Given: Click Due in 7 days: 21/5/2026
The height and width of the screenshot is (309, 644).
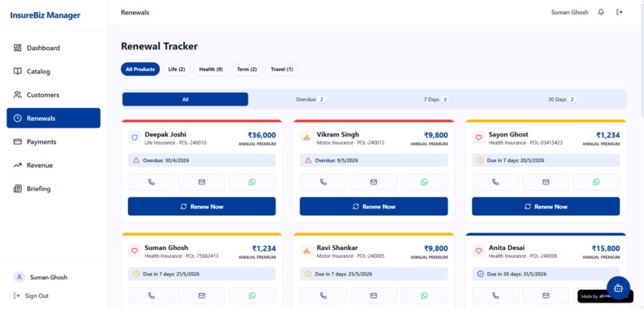Looking at the screenshot, I should [201, 274].
